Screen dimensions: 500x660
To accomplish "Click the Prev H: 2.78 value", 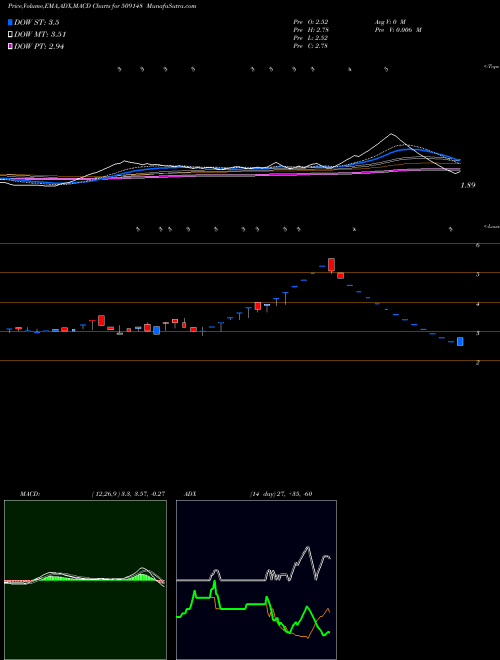I will [x=311, y=30].
